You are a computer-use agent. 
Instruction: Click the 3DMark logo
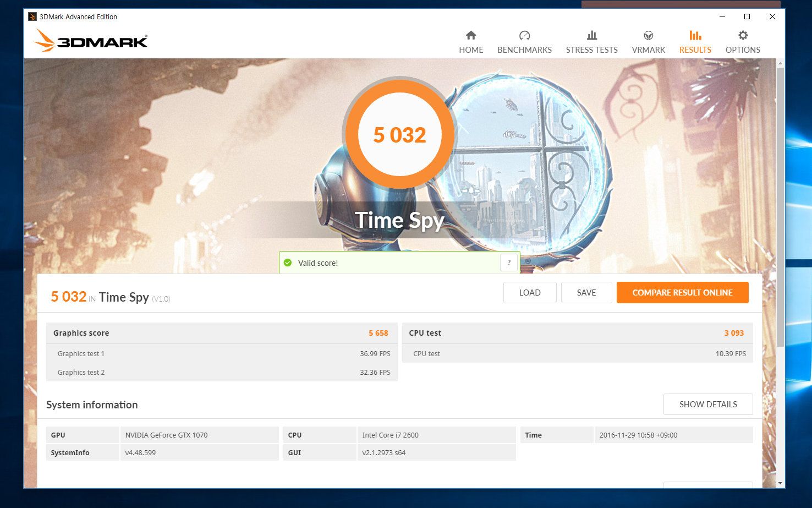91,41
